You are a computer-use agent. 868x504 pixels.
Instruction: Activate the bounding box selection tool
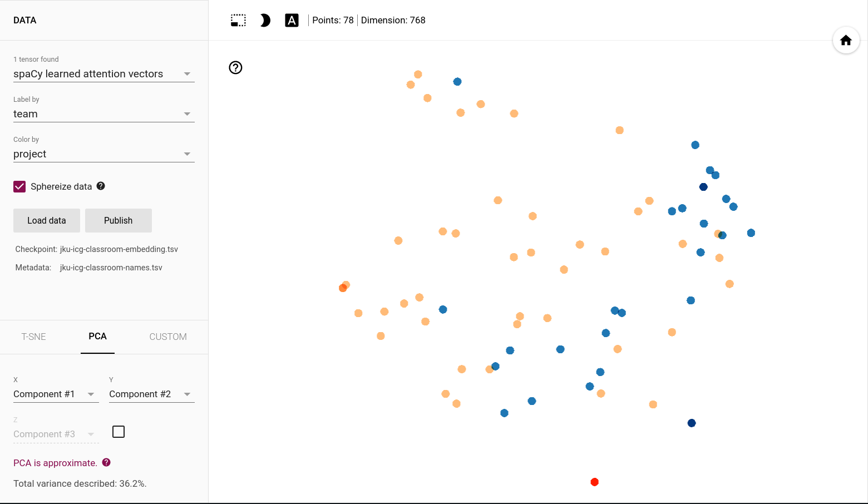(x=238, y=21)
